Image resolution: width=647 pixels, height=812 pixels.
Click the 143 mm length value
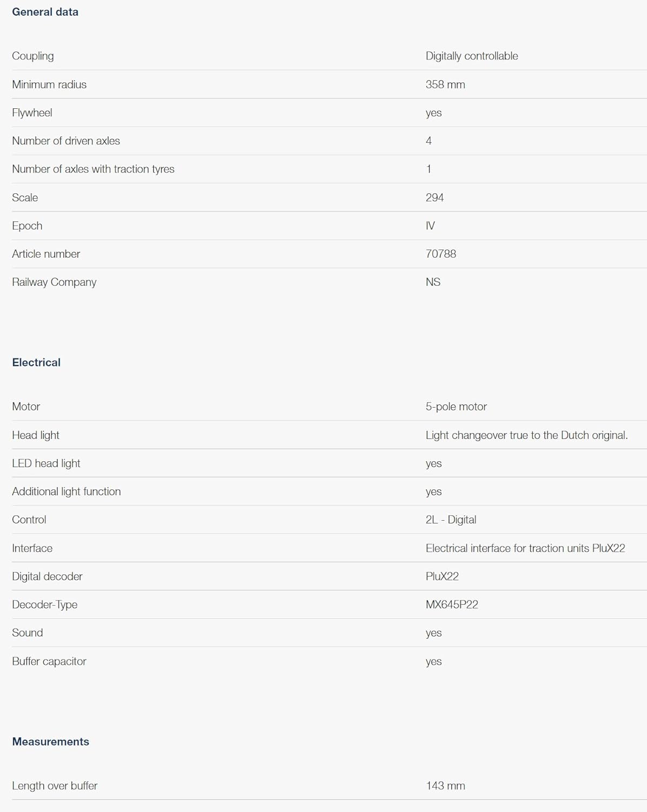[x=445, y=786]
